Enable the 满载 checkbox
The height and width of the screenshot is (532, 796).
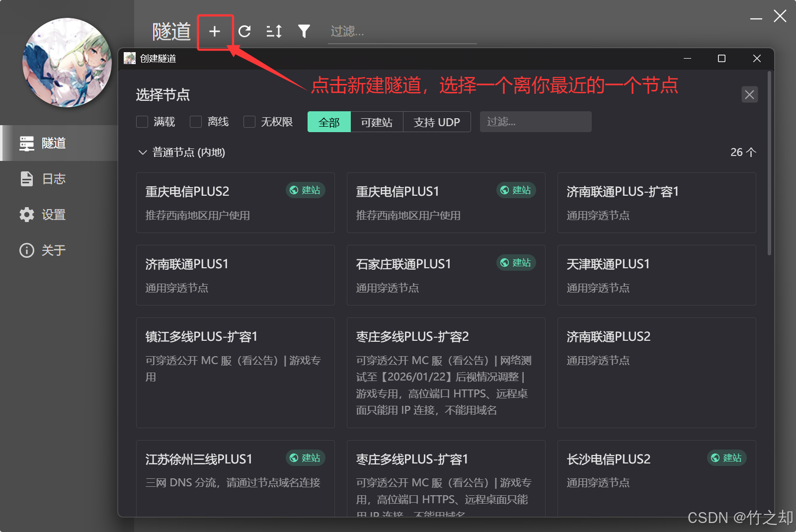(142, 122)
